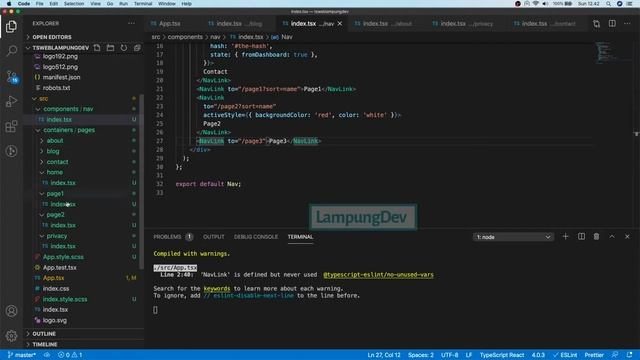Expand the blog folder
This screenshot has height=360, width=640.
pos(53,151)
